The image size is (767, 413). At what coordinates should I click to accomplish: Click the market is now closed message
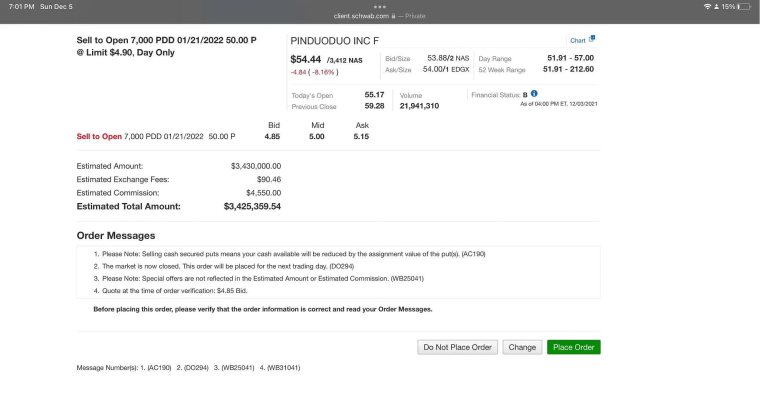click(x=228, y=266)
